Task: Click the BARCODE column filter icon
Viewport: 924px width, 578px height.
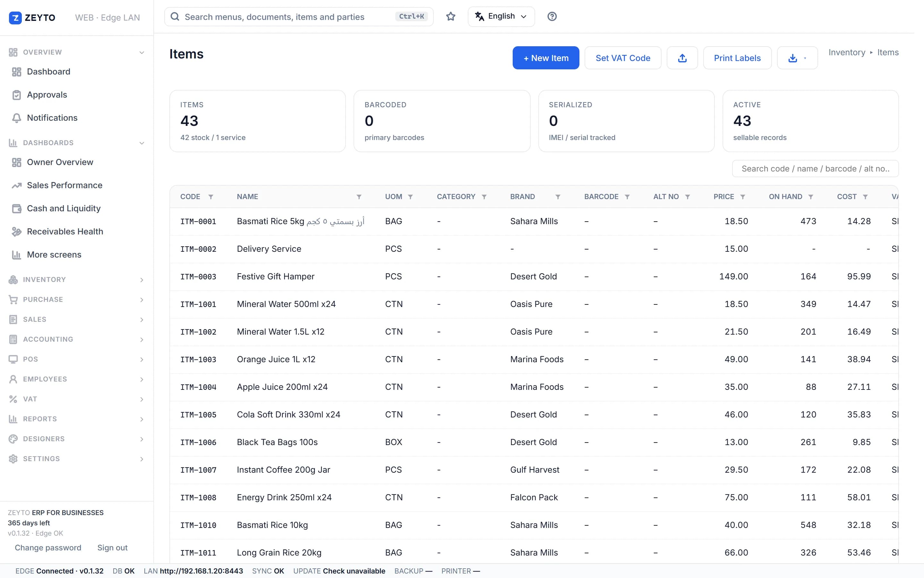Action: [x=627, y=197]
